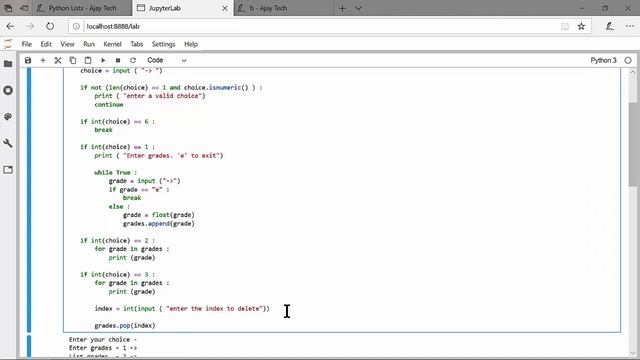Show Running Terminals and Kernels sidebar

8,90
